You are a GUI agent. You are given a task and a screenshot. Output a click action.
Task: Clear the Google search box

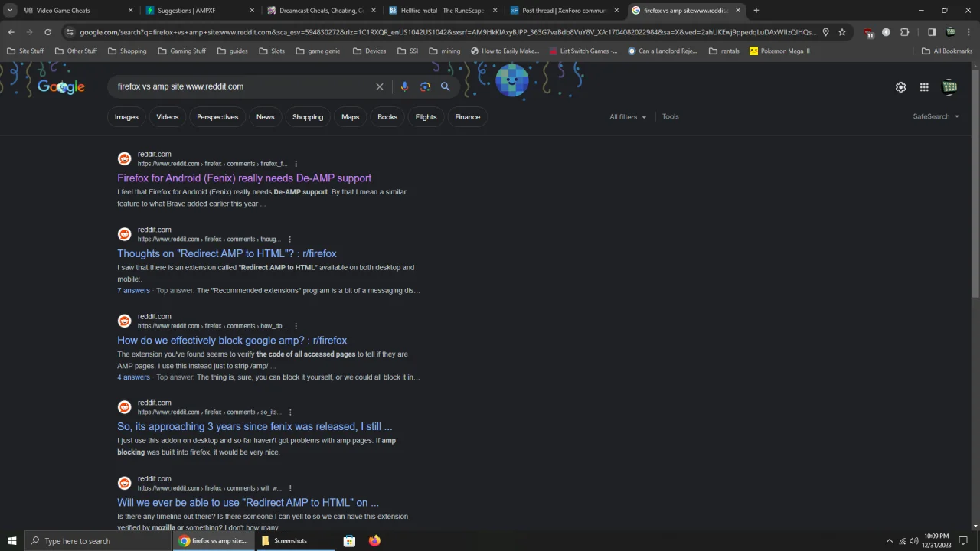379,86
